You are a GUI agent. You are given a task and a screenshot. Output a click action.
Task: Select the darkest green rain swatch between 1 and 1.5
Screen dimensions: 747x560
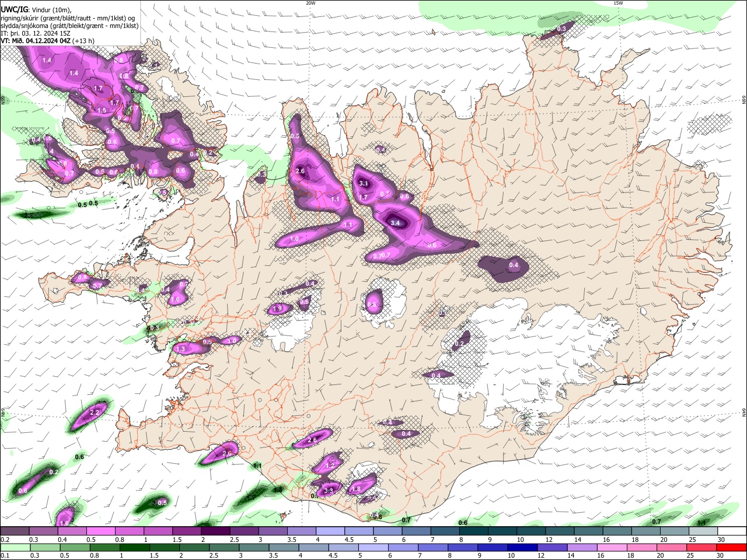[134, 547]
